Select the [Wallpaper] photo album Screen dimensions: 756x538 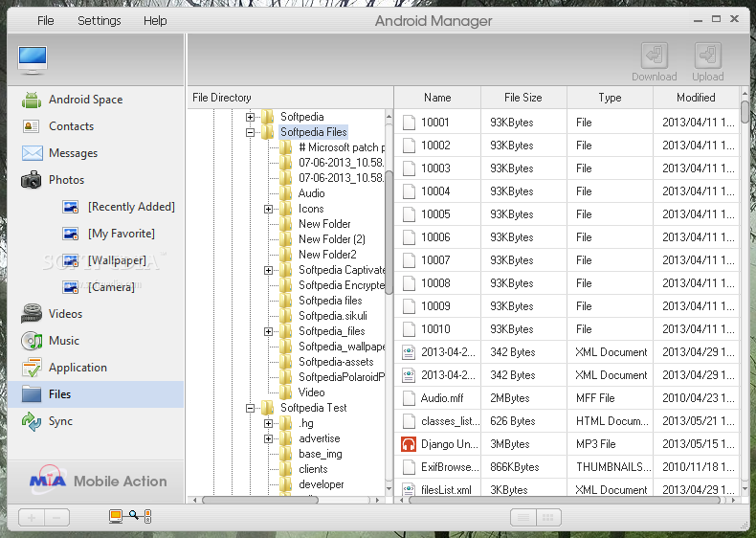click(104, 260)
